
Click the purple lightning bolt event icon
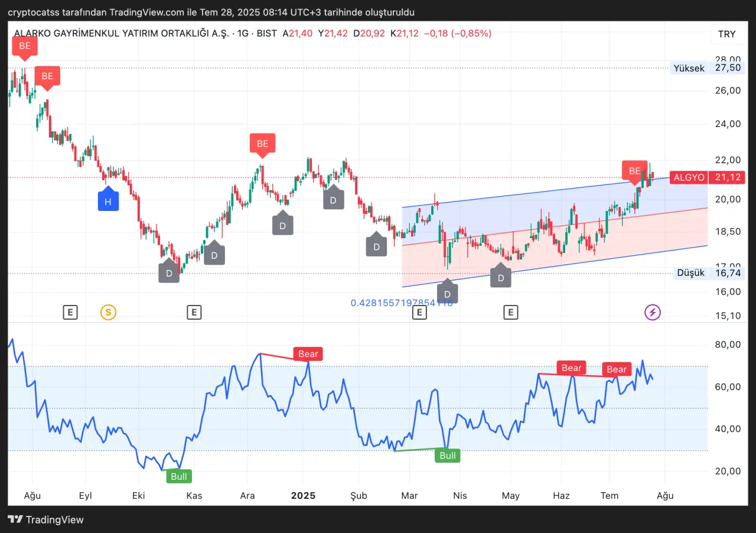(652, 312)
